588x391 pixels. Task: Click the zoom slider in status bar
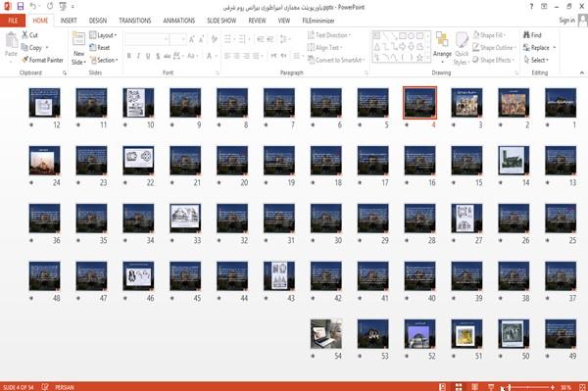tap(530, 387)
